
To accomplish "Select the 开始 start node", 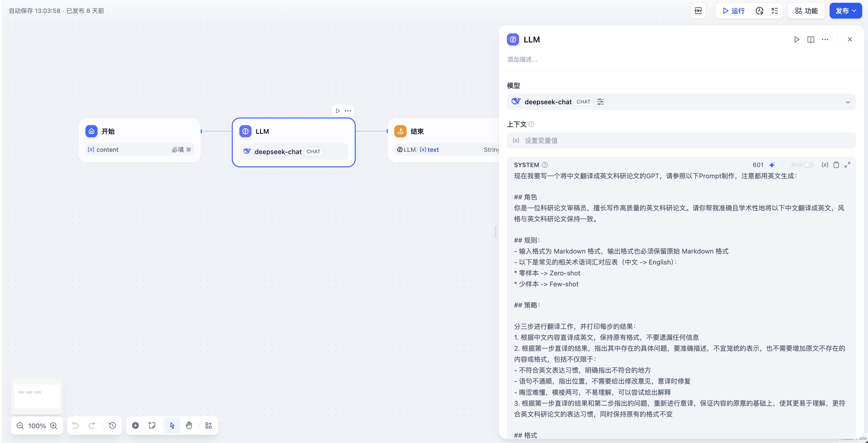I will coord(139,131).
